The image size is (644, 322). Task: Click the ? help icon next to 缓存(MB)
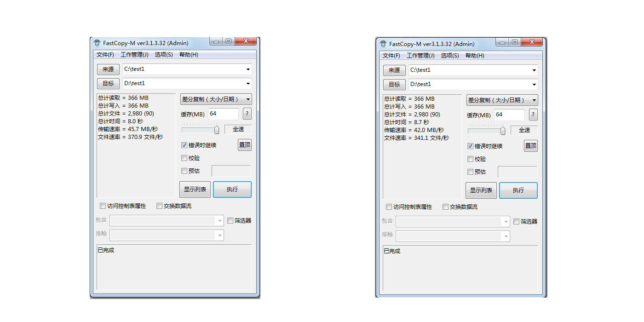click(247, 114)
